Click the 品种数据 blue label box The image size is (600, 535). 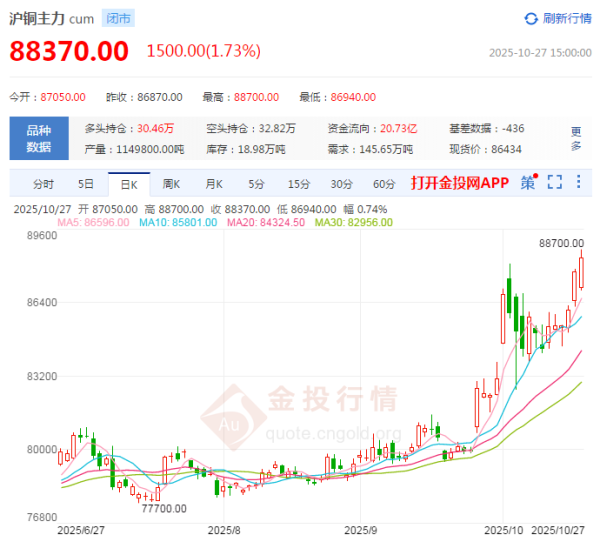coord(39,138)
